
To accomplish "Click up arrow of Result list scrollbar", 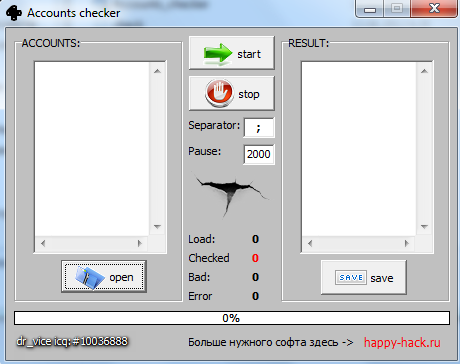I will pyautogui.click(x=424, y=71).
